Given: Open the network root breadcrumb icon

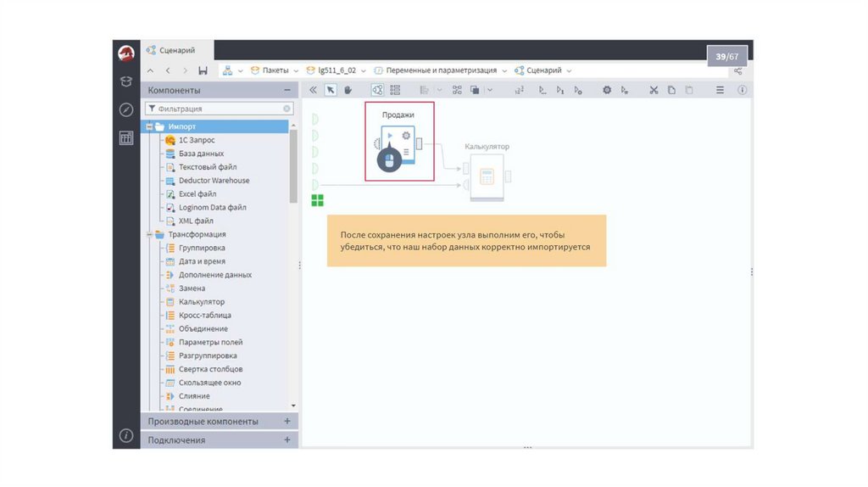Looking at the screenshot, I should 227,70.
